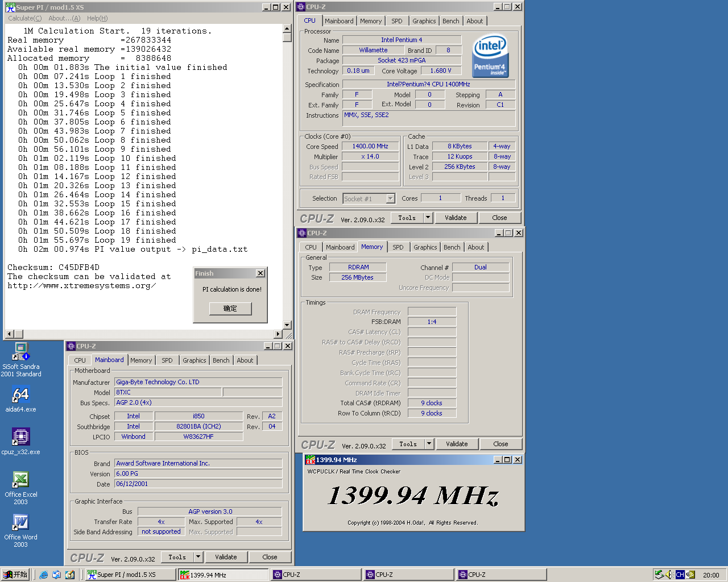Click CPU-Z Mainboard window title icon
728x582 pixels.
[71, 346]
